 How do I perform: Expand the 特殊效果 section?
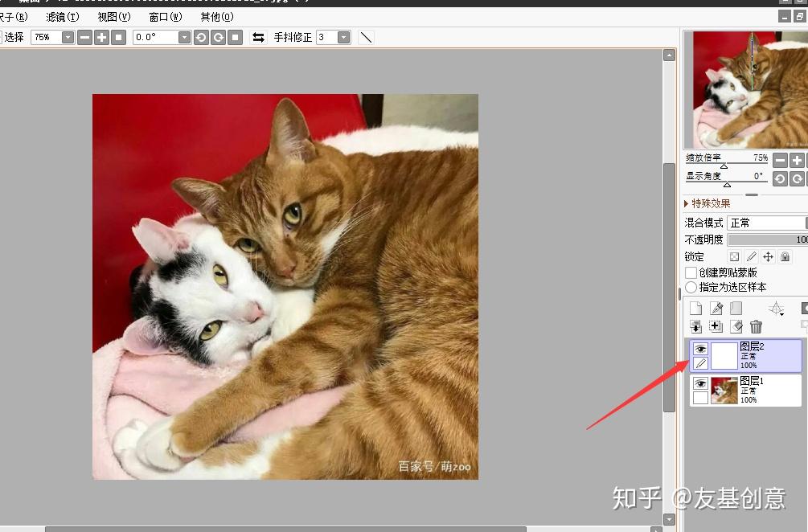[707, 203]
